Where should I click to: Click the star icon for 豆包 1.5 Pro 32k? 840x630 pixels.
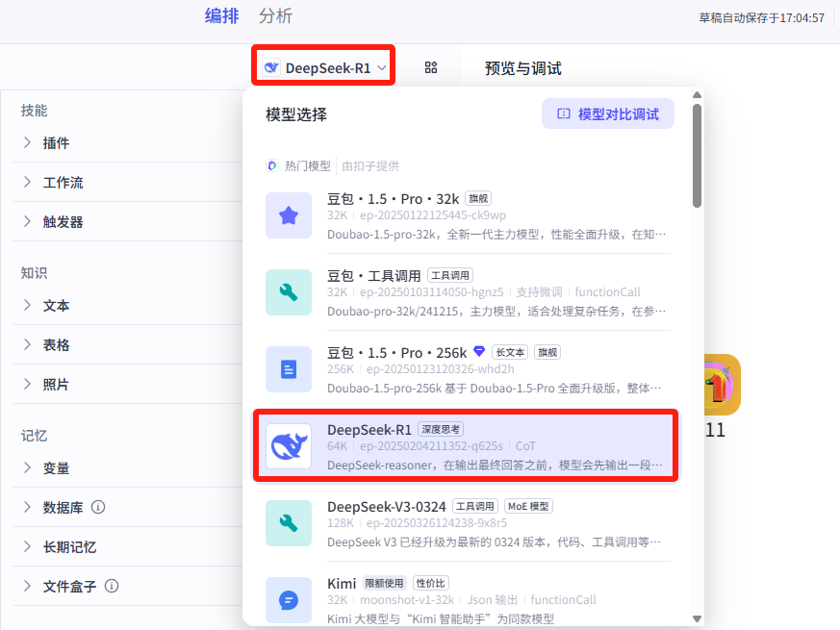tap(289, 215)
